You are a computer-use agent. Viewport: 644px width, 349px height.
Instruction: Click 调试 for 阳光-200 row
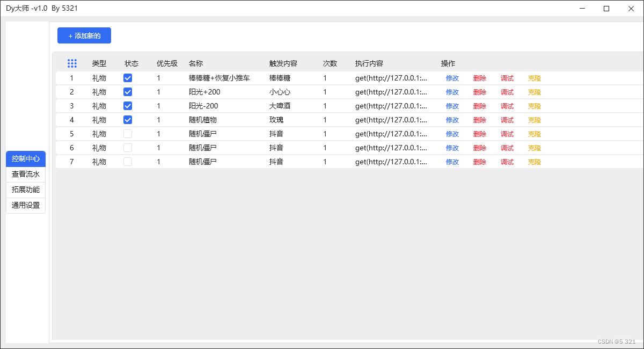pyautogui.click(x=507, y=106)
